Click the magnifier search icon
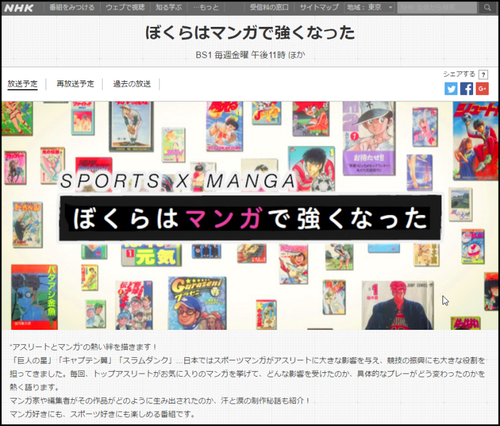This screenshot has width=500, height=426. click(x=487, y=7)
